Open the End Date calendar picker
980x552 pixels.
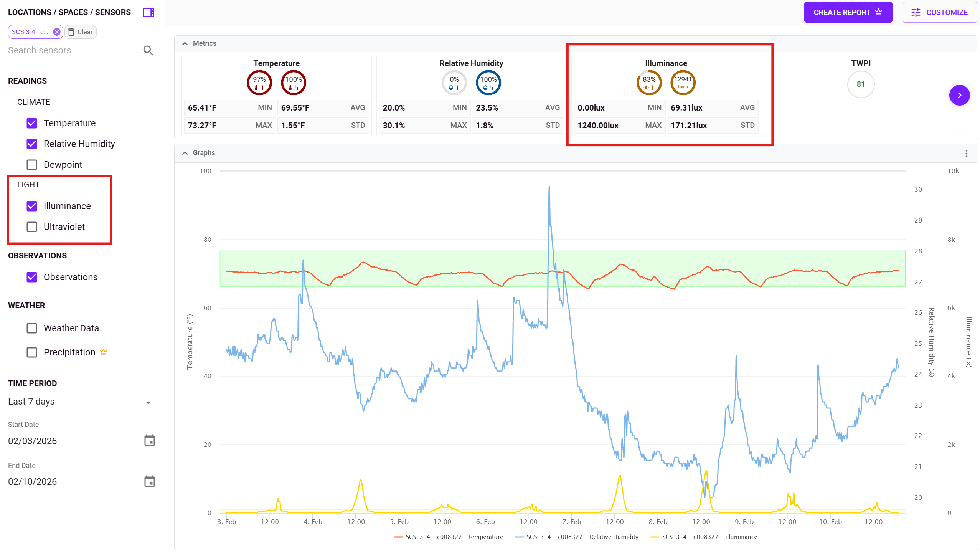tap(149, 481)
